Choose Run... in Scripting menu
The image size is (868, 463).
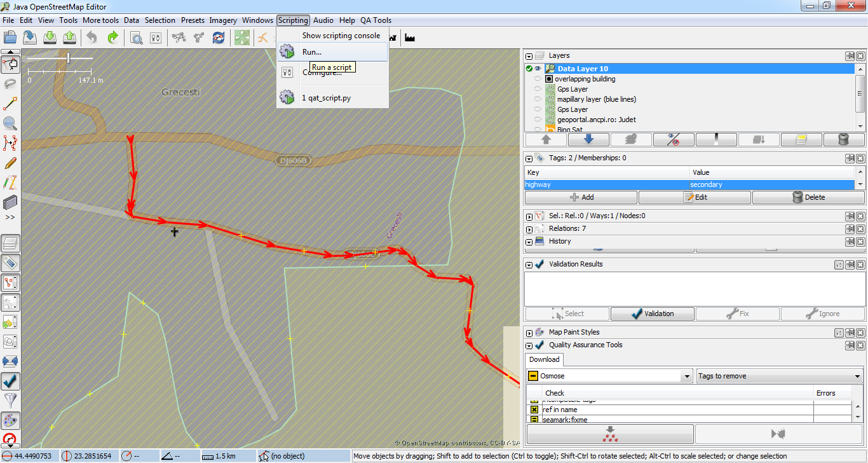click(332, 52)
